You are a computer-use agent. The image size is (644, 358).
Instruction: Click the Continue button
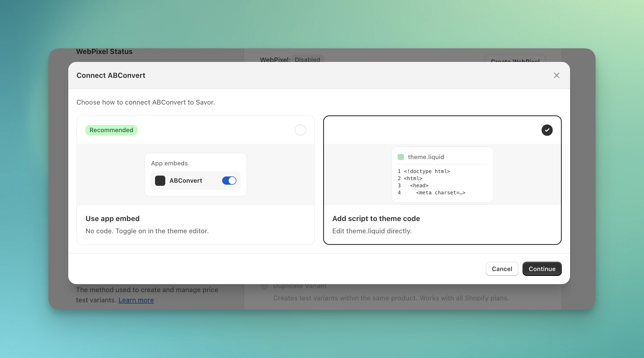click(x=542, y=269)
